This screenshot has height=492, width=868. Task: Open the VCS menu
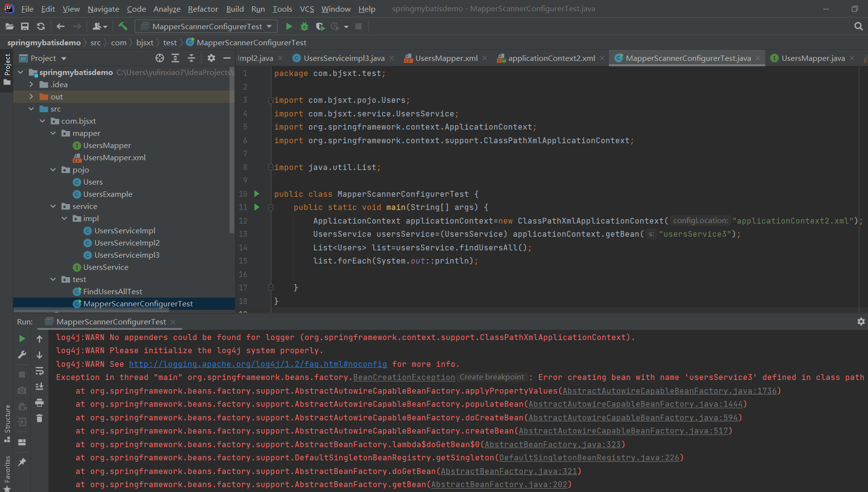pyautogui.click(x=307, y=9)
